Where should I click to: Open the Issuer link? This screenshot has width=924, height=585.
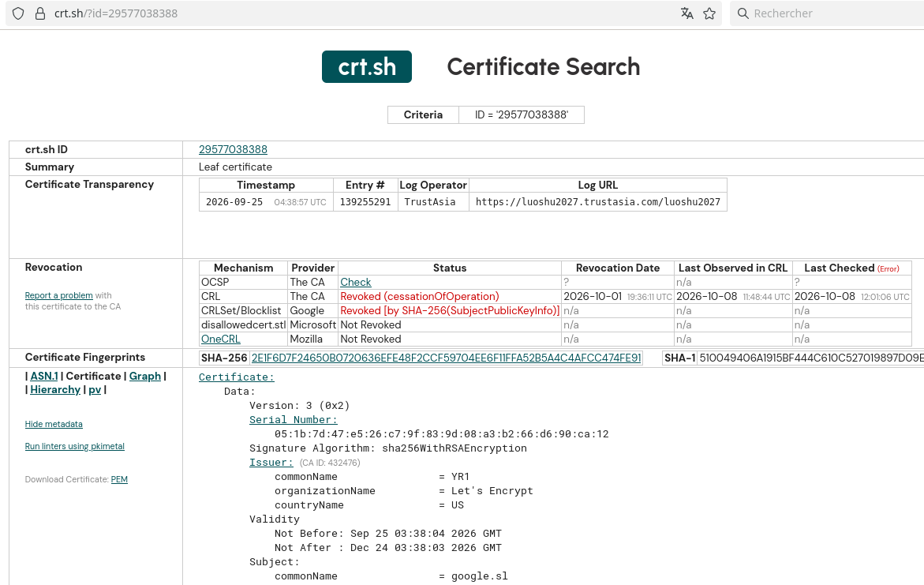[271, 463]
